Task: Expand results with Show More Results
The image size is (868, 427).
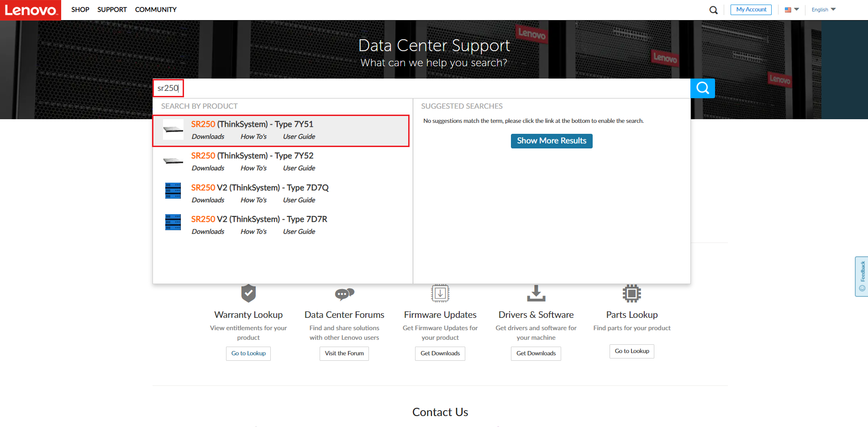Action: pos(551,141)
